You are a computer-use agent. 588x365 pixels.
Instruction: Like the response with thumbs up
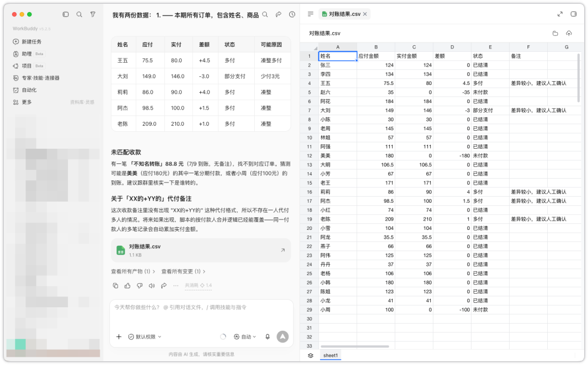click(x=127, y=286)
